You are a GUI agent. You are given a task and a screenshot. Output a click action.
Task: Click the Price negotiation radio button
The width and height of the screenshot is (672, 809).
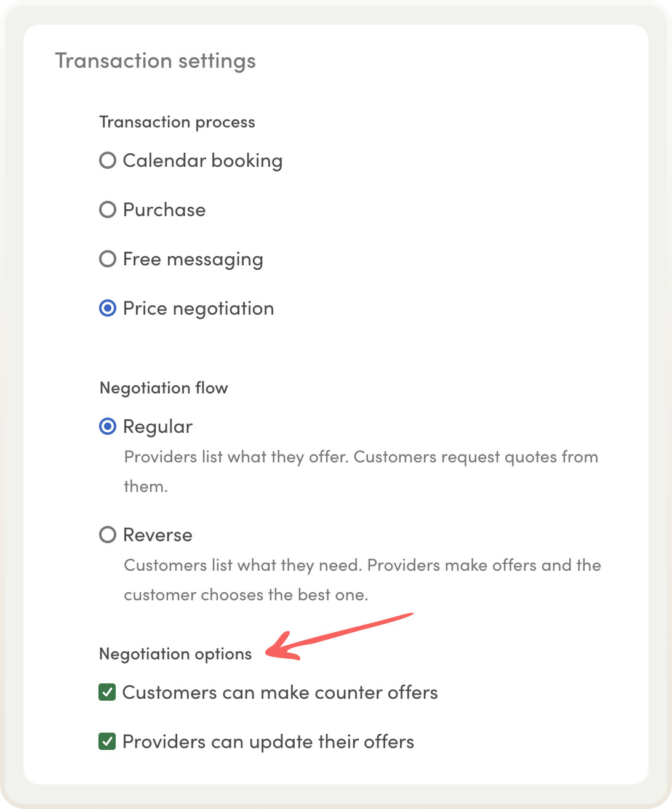pyautogui.click(x=108, y=308)
